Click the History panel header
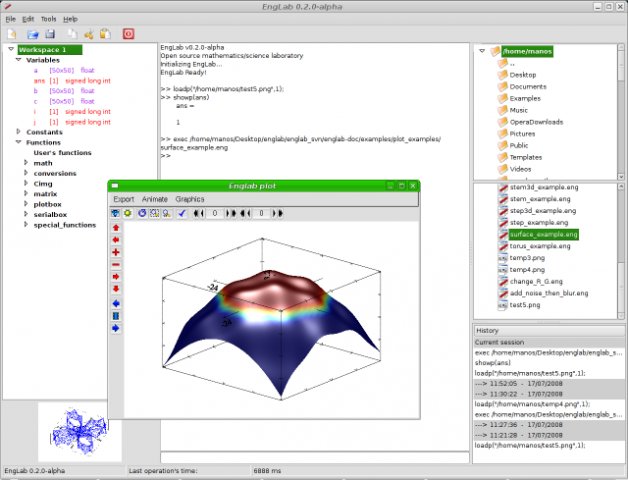 point(549,331)
